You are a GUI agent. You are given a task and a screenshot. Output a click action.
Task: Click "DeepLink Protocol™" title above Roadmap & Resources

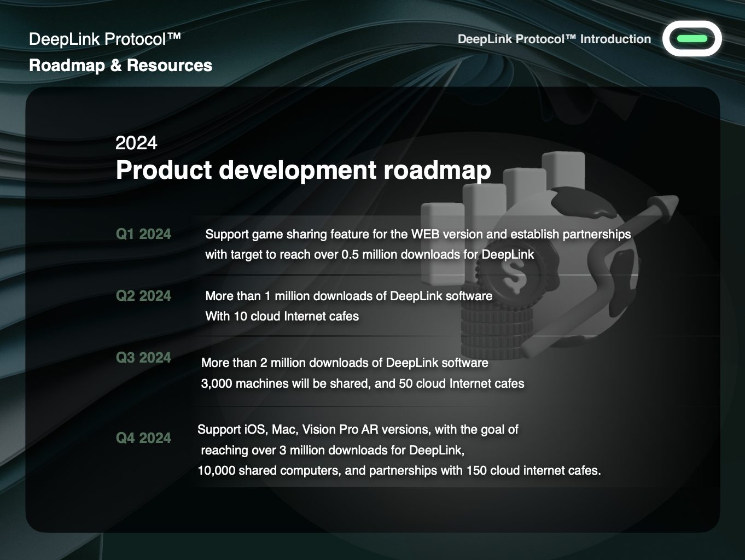coord(105,39)
